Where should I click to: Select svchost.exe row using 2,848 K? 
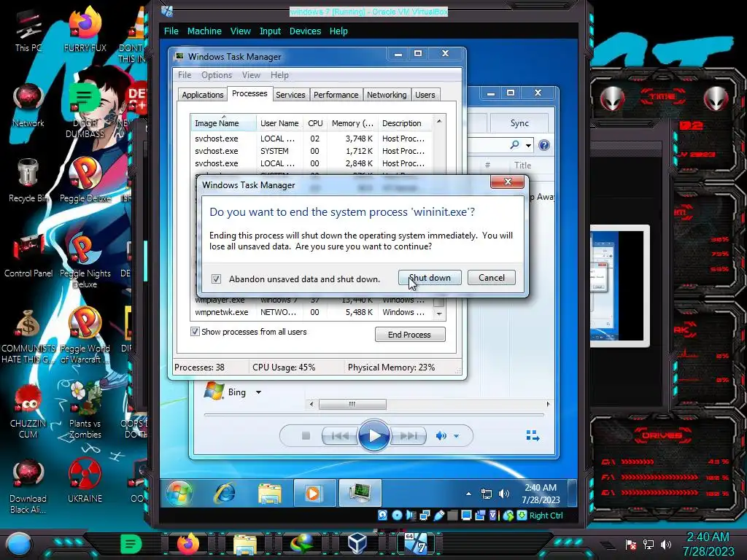[x=311, y=163]
